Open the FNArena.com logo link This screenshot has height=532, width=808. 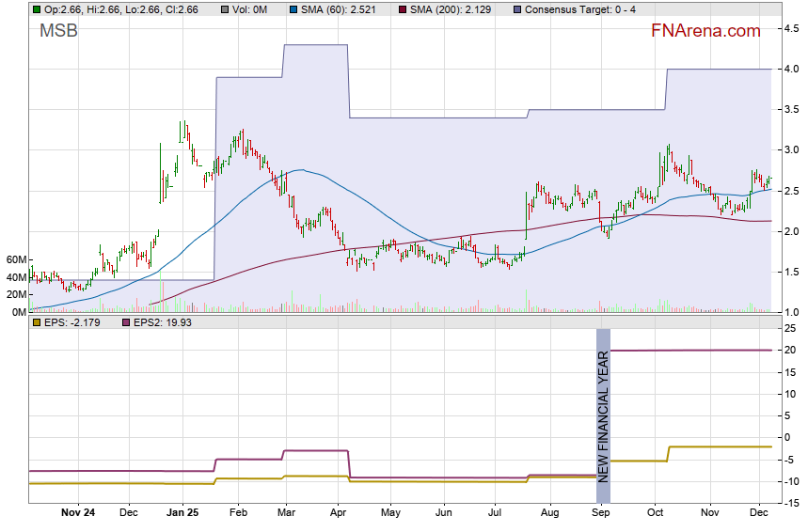[x=705, y=31]
